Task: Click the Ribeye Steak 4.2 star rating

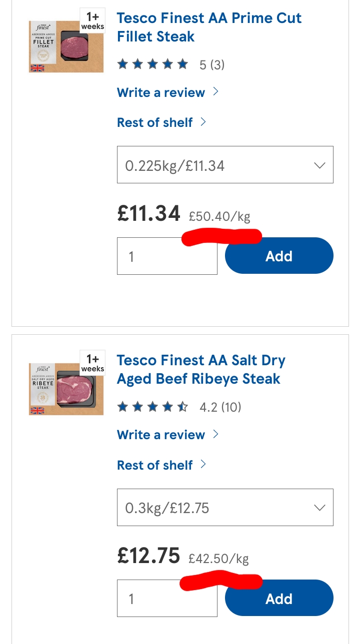Action: click(x=152, y=407)
